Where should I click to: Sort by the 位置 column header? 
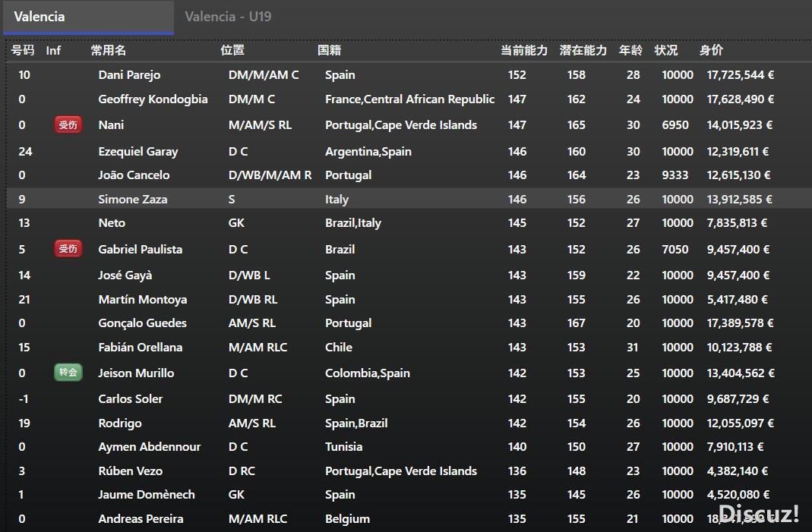click(x=232, y=50)
